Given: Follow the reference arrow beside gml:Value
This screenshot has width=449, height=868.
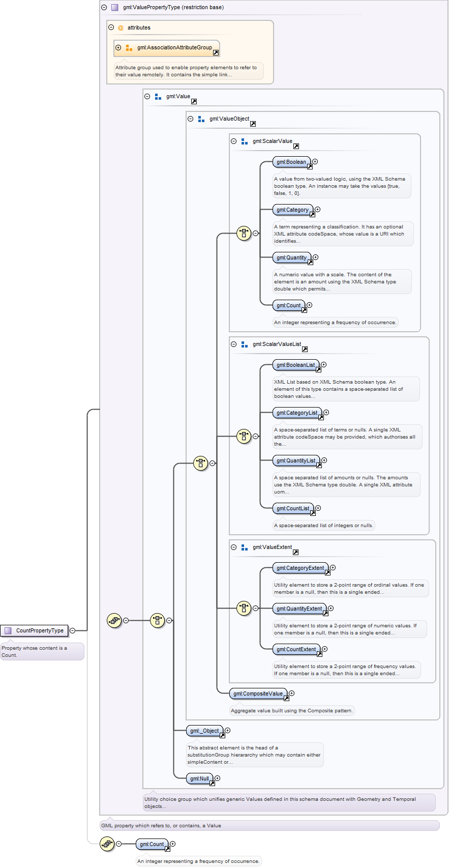Looking at the screenshot, I should tap(194, 101).
